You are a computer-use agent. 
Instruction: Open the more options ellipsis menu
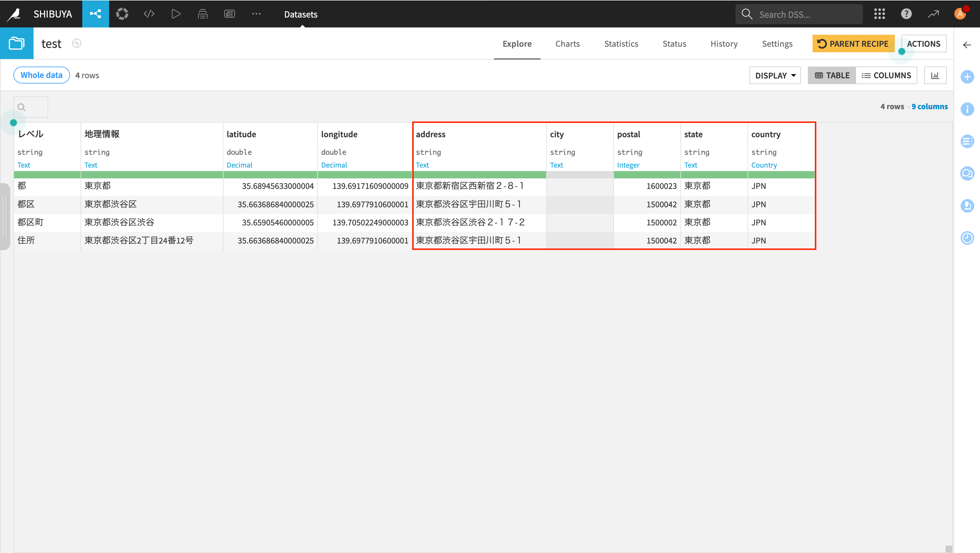point(256,14)
